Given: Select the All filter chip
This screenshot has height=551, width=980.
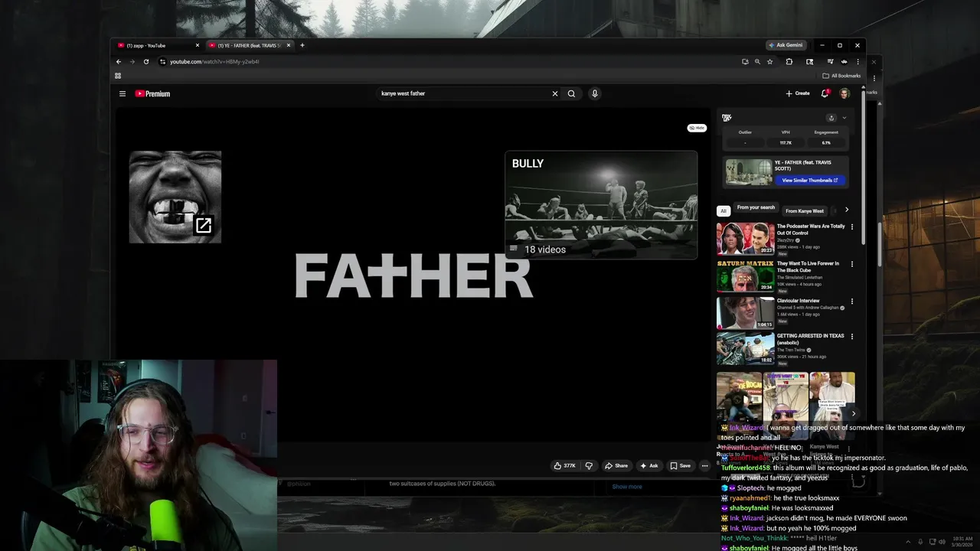Looking at the screenshot, I should (x=724, y=210).
